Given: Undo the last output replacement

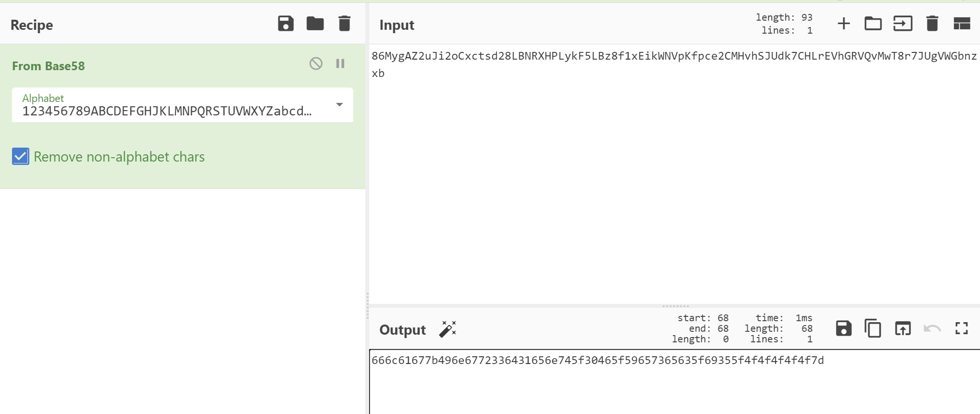Looking at the screenshot, I should pyautogui.click(x=932, y=328).
